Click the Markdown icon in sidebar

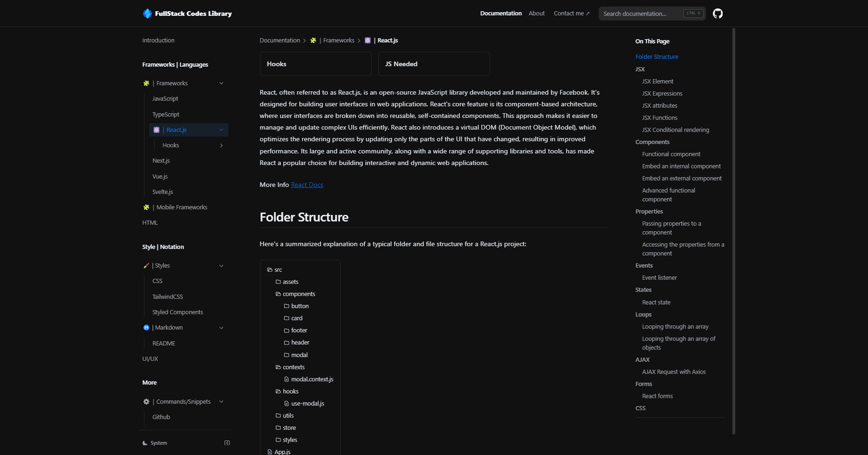pyautogui.click(x=146, y=328)
